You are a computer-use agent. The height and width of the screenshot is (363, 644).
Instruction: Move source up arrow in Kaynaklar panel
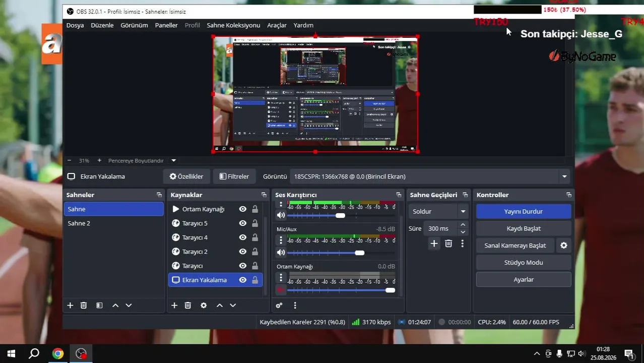(x=220, y=306)
